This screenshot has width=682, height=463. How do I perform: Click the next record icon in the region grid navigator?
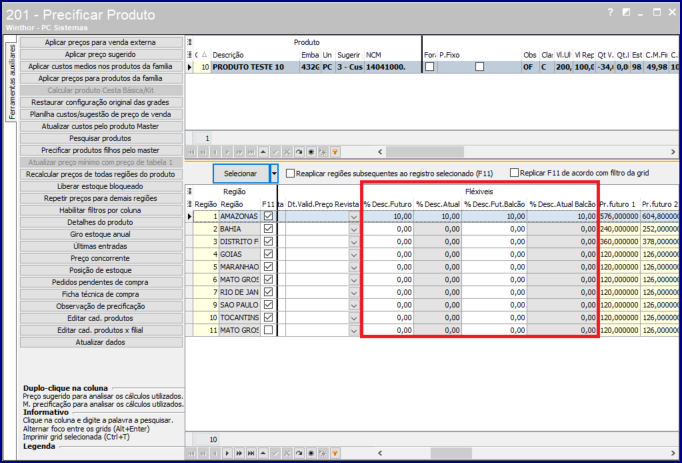(227, 453)
